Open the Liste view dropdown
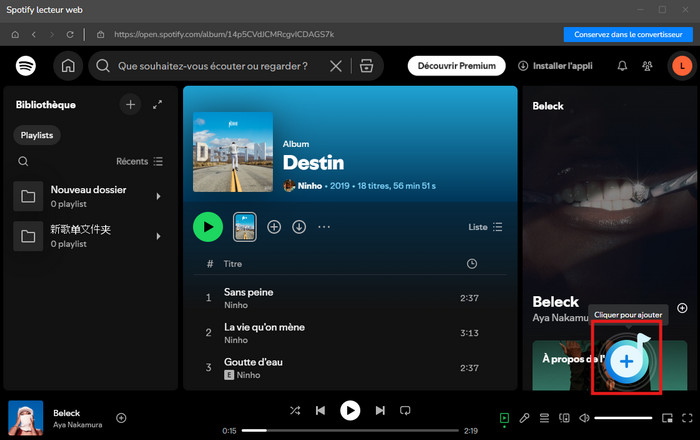The width and height of the screenshot is (700, 440). (x=485, y=227)
